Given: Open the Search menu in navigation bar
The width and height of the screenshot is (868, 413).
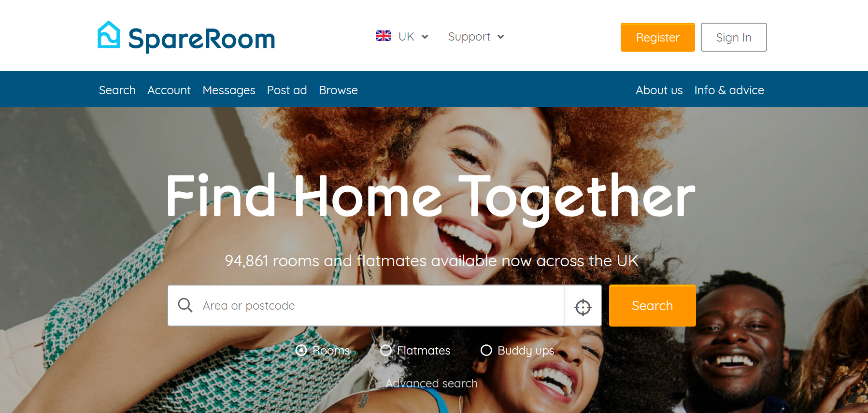Looking at the screenshot, I should 117,90.
